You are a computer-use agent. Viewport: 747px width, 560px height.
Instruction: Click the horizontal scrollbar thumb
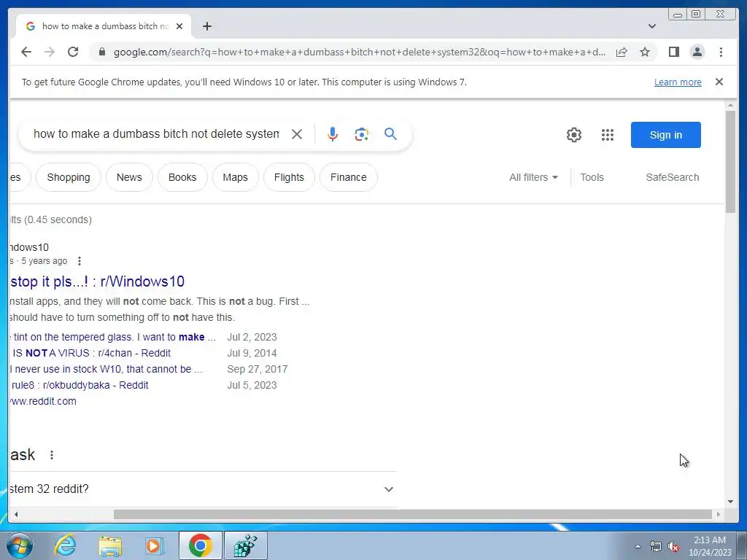click(x=413, y=514)
